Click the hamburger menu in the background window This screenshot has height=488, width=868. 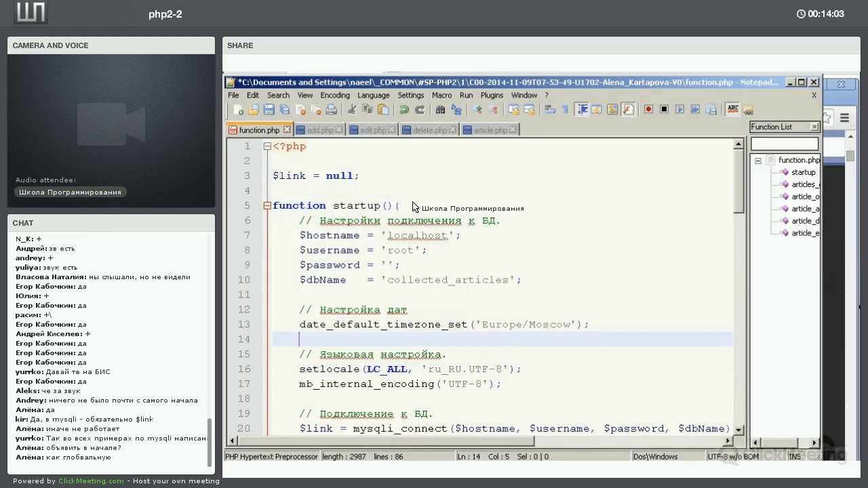(x=844, y=118)
